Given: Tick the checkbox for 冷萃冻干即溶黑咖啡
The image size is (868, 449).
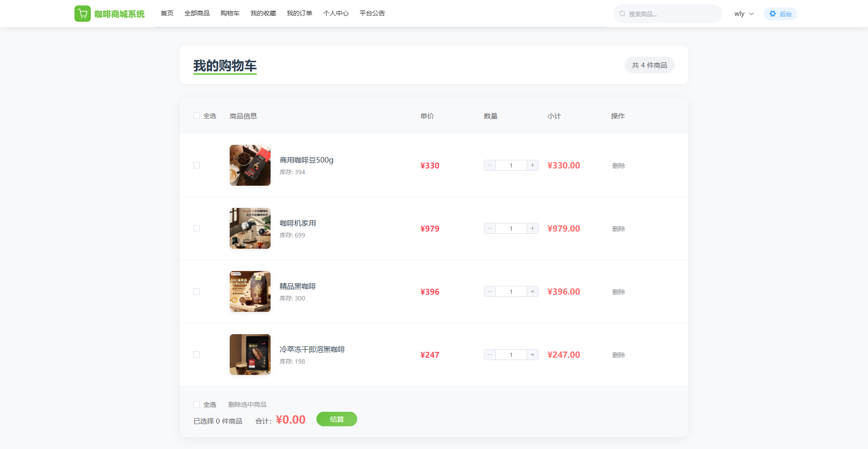Looking at the screenshot, I should pyautogui.click(x=197, y=355).
